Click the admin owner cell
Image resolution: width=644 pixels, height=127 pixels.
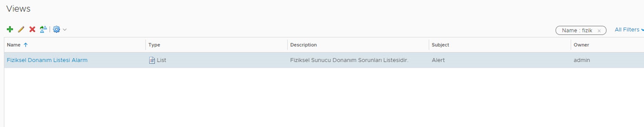(582, 60)
